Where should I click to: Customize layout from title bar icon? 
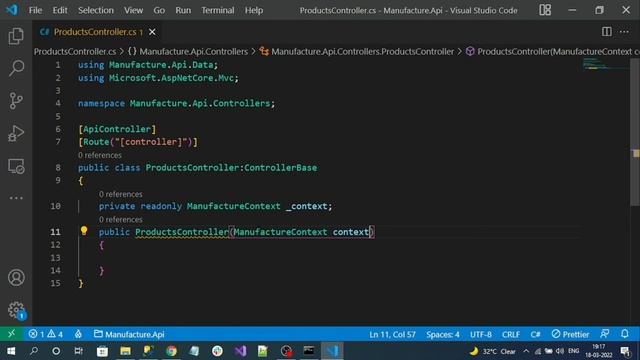tap(545, 10)
